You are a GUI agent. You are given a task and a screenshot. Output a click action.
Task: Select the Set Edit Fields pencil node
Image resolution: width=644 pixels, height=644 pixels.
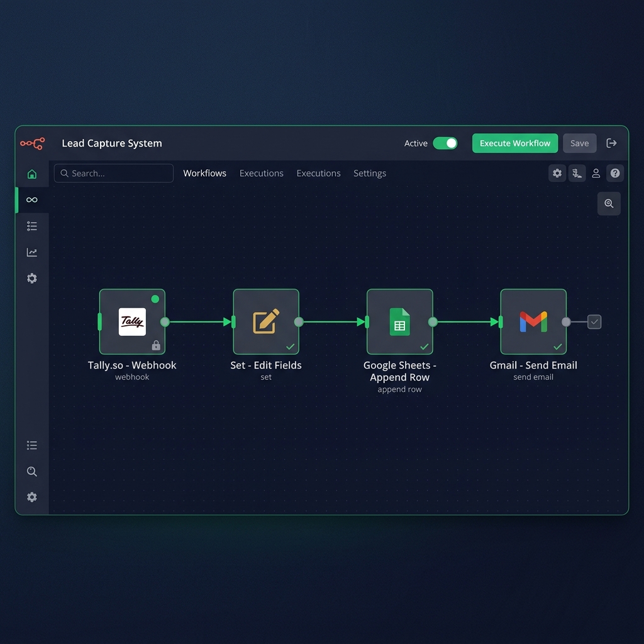click(x=266, y=321)
